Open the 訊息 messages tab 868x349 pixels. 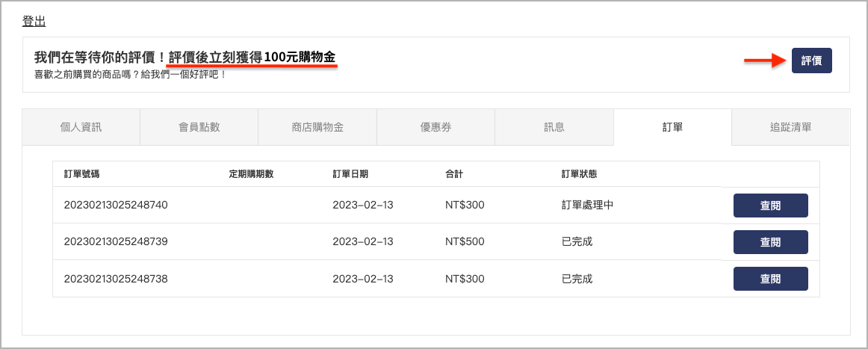[554, 127]
